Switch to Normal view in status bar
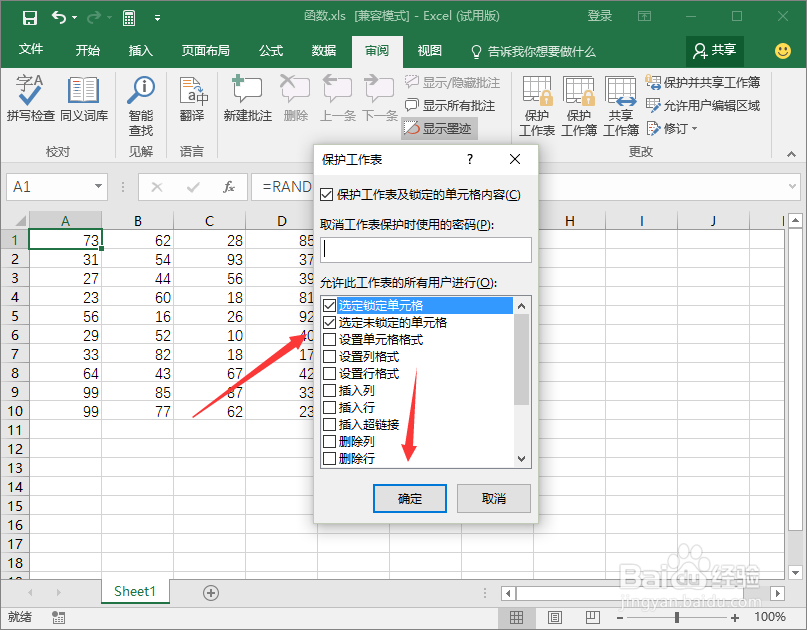 click(516, 617)
